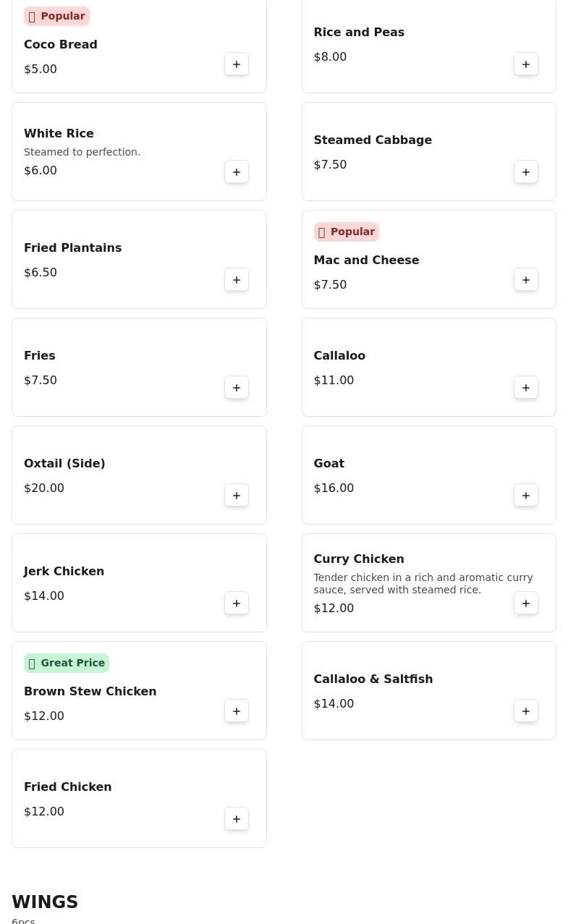Click the plus button for Fries
Screen dimensions: 568x924
[237, 388]
